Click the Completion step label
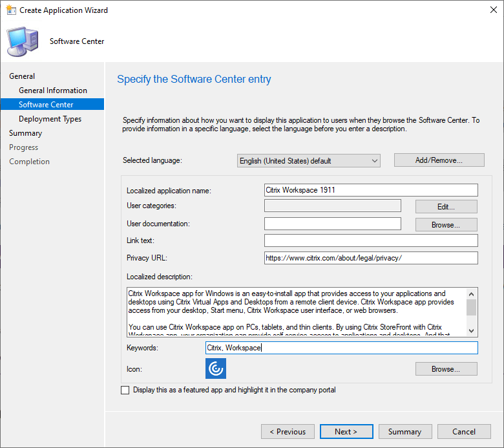 tap(29, 162)
